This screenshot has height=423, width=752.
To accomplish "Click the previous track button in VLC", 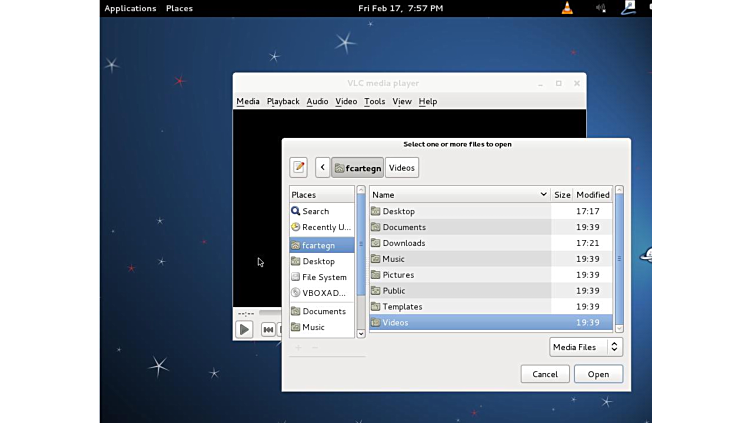I will coord(268,329).
